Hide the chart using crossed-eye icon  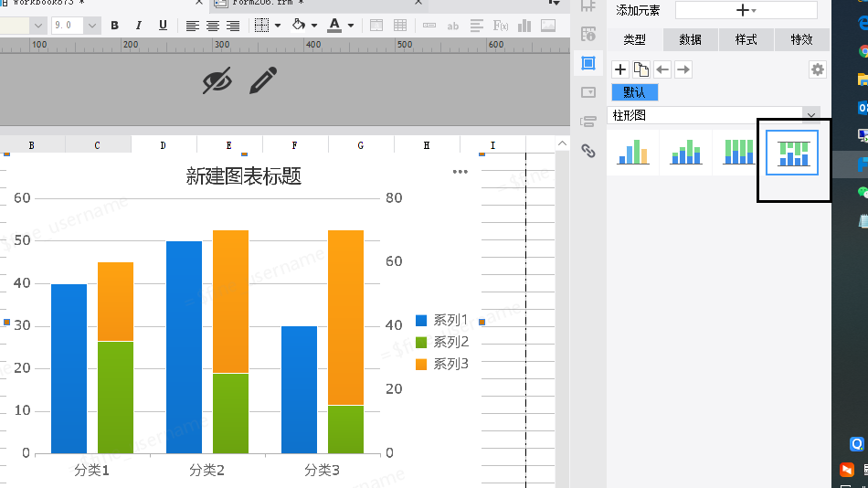point(217,80)
